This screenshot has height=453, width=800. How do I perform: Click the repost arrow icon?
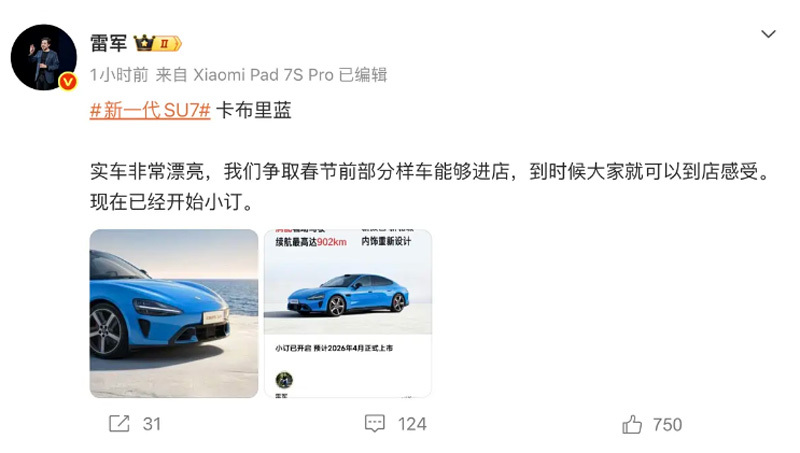(x=119, y=423)
